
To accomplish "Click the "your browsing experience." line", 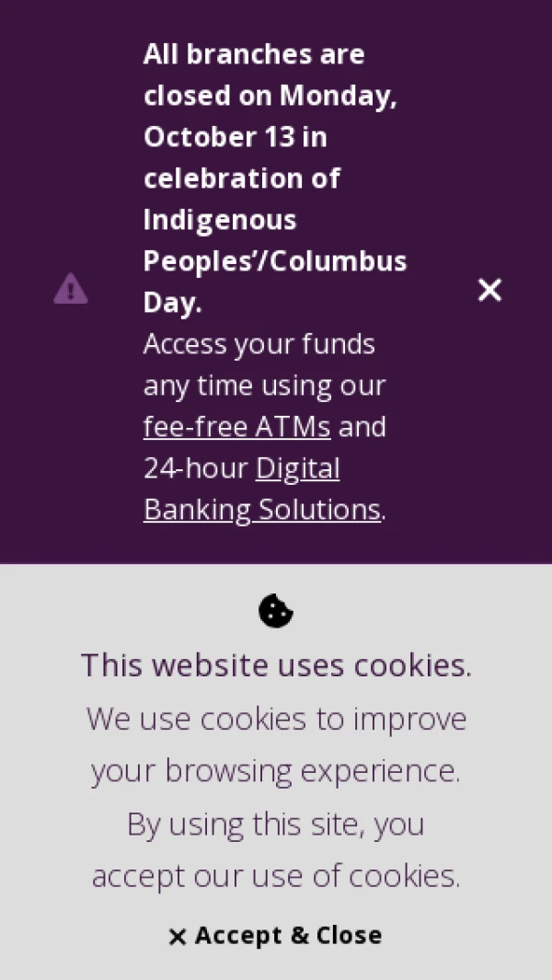I will tap(276, 770).
